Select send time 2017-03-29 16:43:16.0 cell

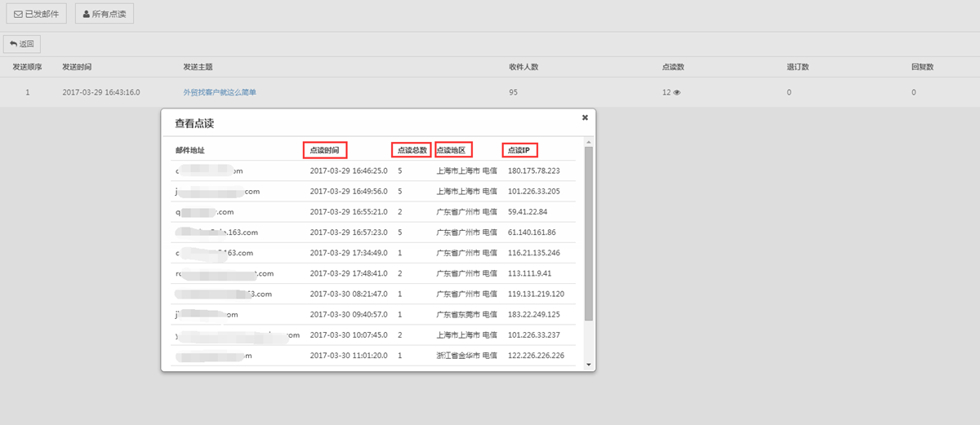pos(101,93)
